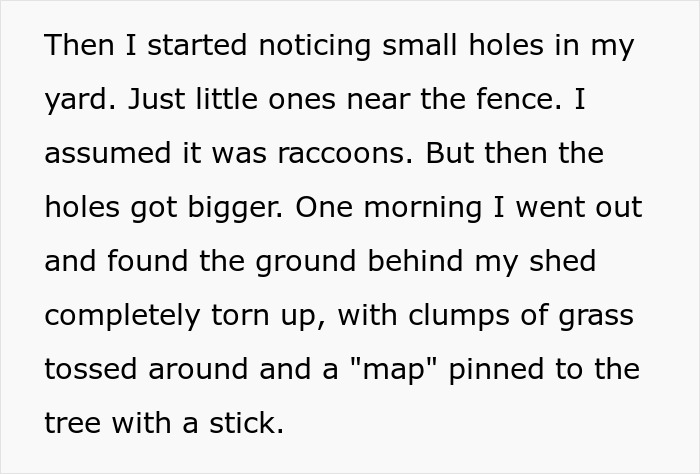Click the word "tossed" in seventh line

(91, 369)
